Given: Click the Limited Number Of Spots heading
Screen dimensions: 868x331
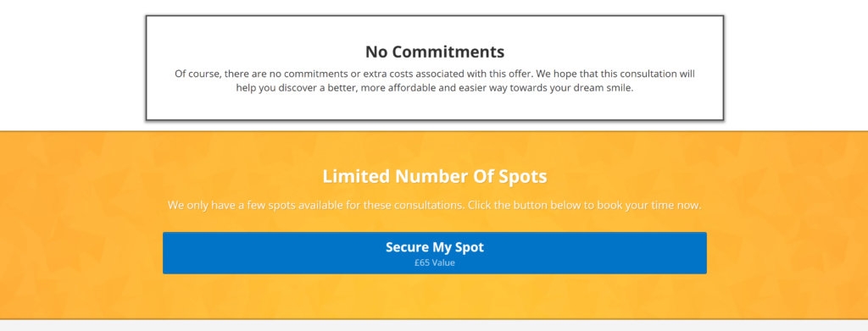Looking at the screenshot, I should pyautogui.click(x=435, y=177).
